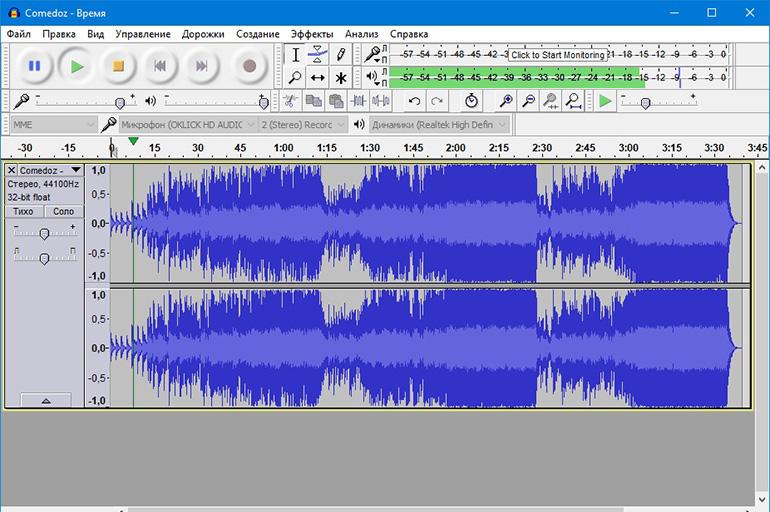
Task: Undo the last action
Action: [x=414, y=101]
